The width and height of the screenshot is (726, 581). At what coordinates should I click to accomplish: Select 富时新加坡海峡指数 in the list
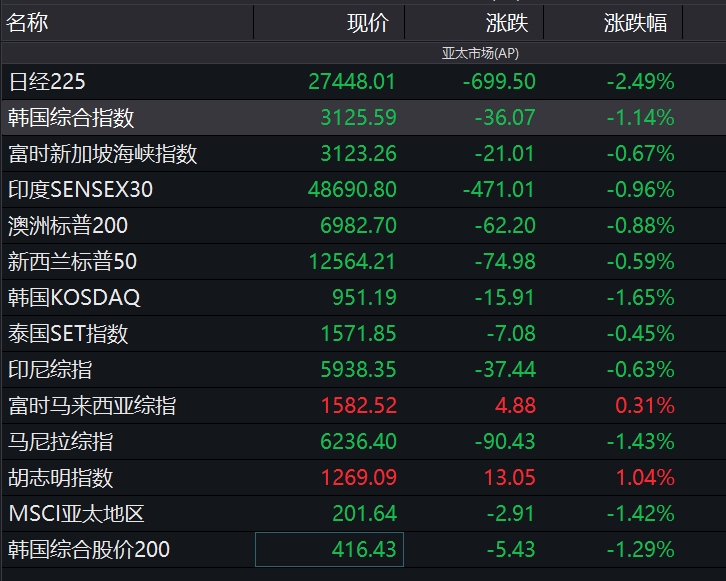103,154
